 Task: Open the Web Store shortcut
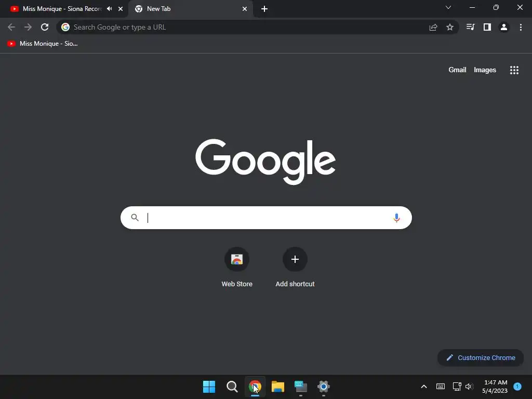point(237,268)
